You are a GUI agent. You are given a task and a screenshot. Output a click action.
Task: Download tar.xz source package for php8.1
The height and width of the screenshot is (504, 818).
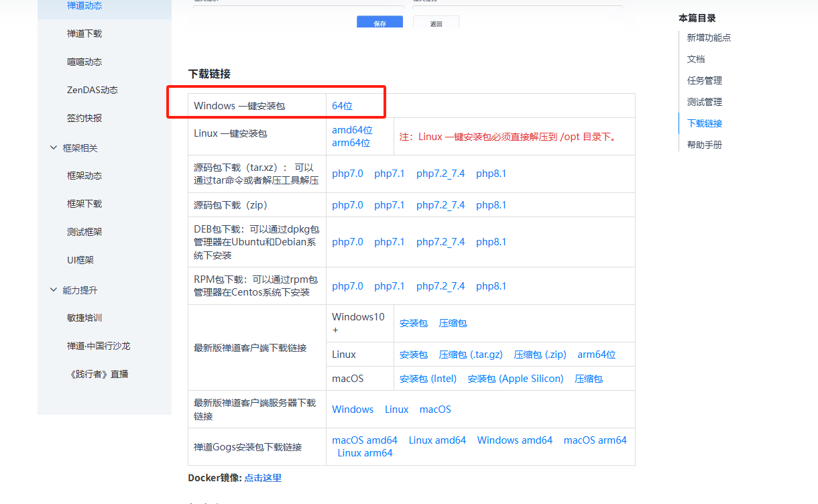[491, 174]
